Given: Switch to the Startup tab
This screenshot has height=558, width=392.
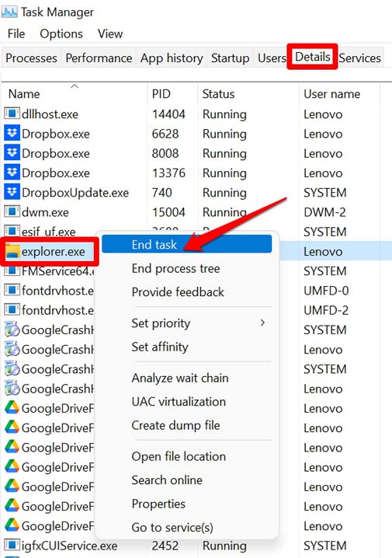Looking at the screenshot, I should tap(230, 58).
